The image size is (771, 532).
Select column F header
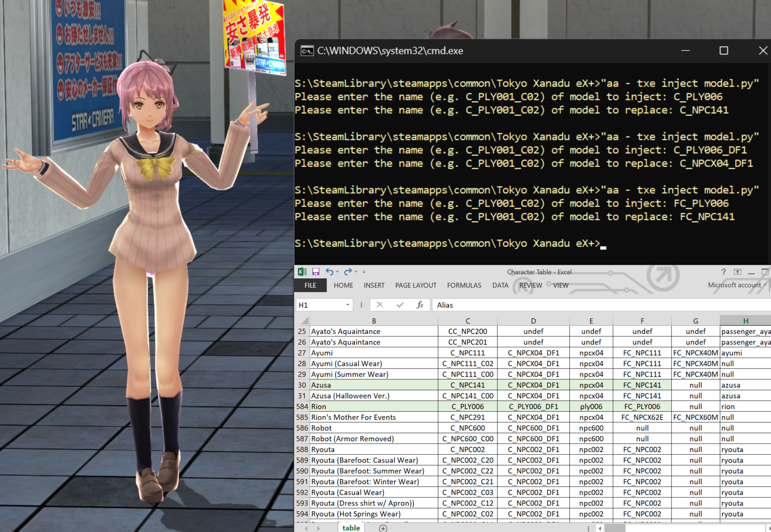[642, 321]
